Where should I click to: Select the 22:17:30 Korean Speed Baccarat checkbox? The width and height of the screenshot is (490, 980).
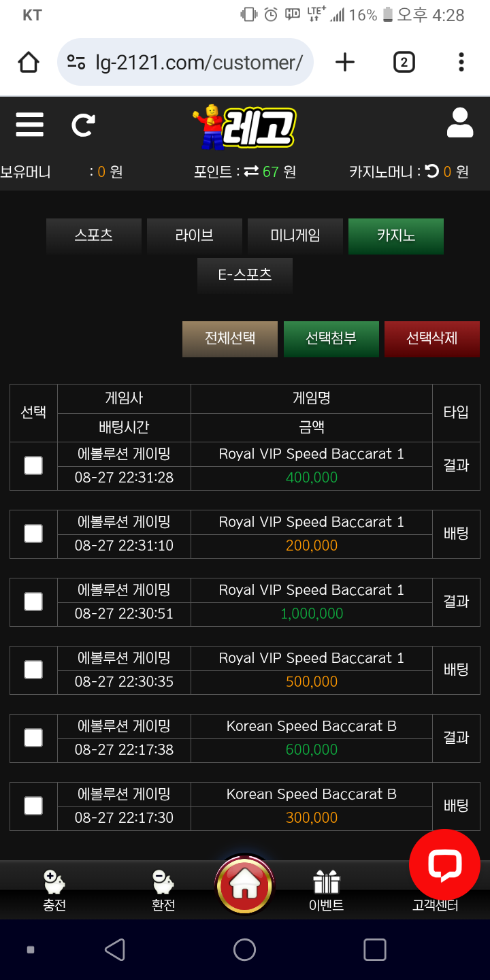(x=33, y=806)
